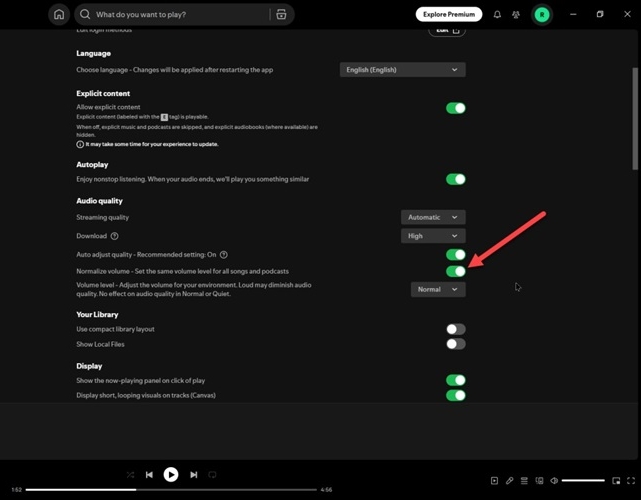This screenshot has height=500, width=641.
Task: Click the Autoplay heading
Action: [x=92, y=165]
